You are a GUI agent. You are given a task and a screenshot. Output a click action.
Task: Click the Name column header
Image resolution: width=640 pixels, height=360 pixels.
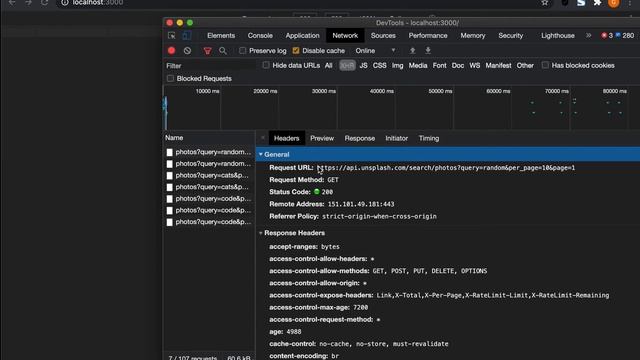(209, 138)
